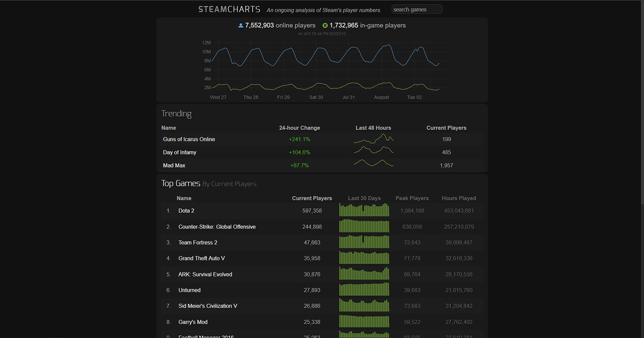Image resolution: width=644 pixels, height=338 pixels.
Task: Open the Mad Max trending entry
Action: (174, 165)
